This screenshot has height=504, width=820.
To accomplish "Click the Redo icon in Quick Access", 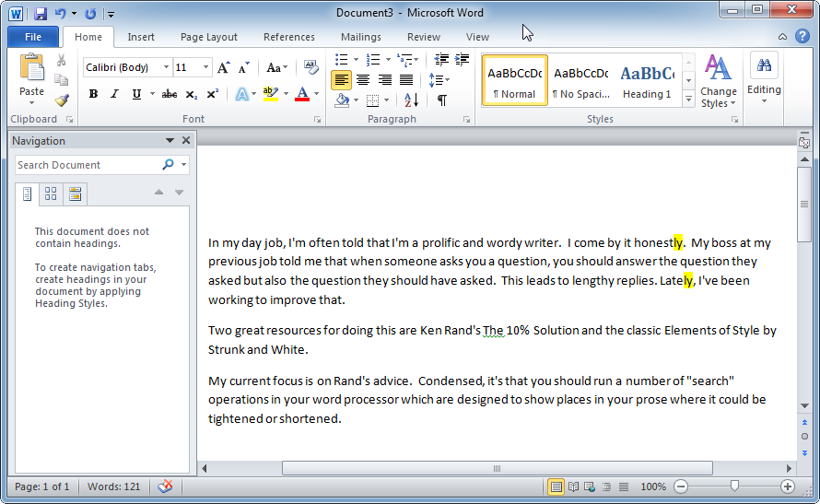I will point(90,14).
